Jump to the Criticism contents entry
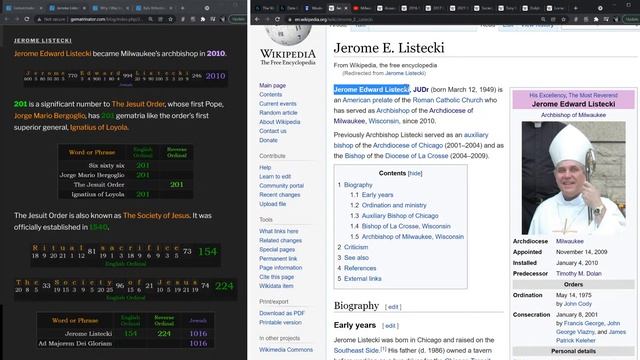 (x=356, y=247)
